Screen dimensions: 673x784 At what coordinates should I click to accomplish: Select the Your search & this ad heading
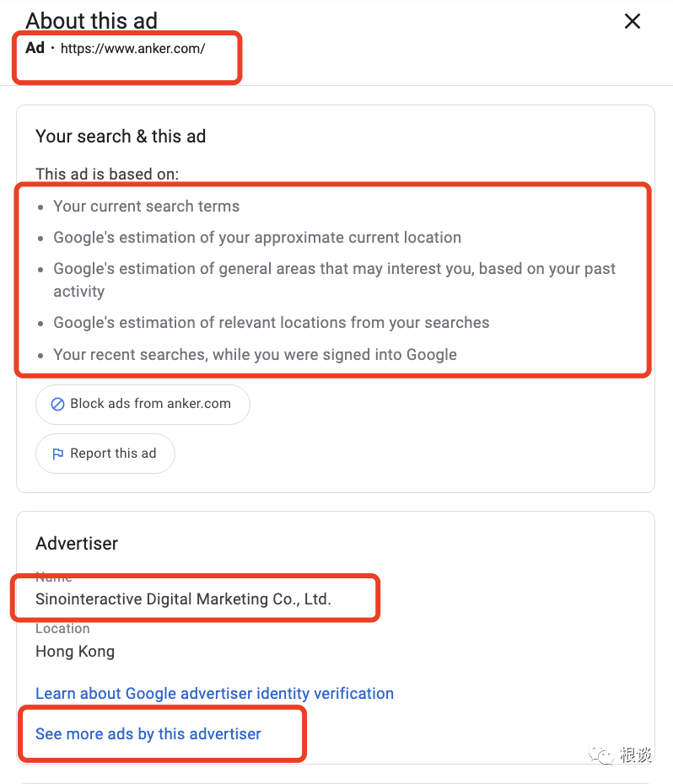(121, 136)
